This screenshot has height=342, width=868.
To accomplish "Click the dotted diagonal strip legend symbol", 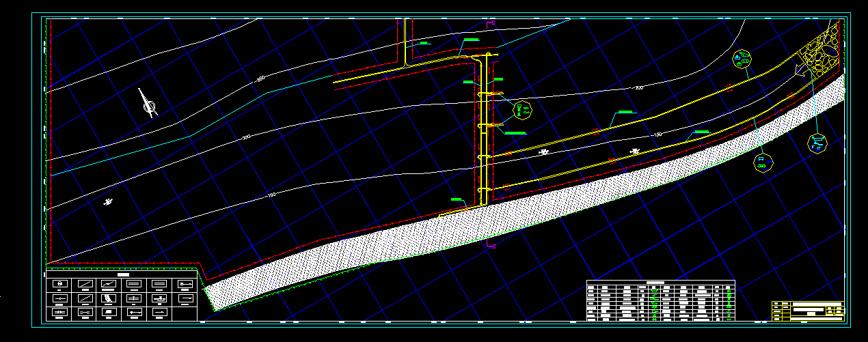I will point(109,298).
